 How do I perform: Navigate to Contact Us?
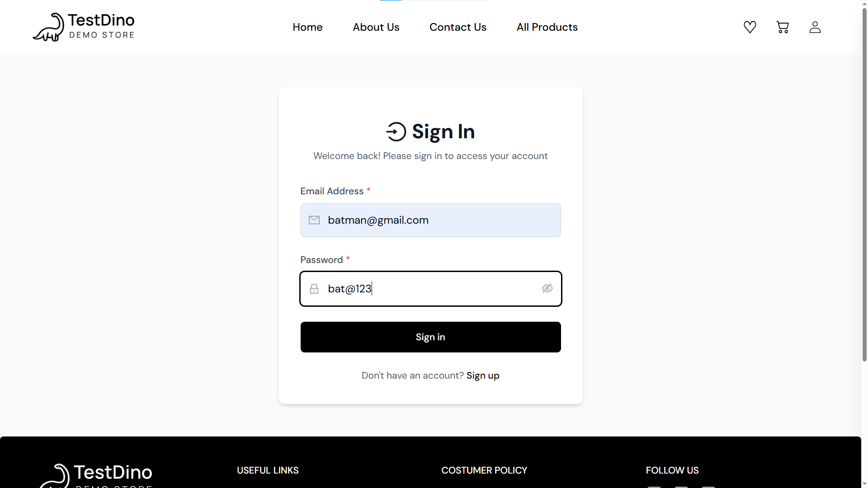pyautogui.click(x=458, y=27)
